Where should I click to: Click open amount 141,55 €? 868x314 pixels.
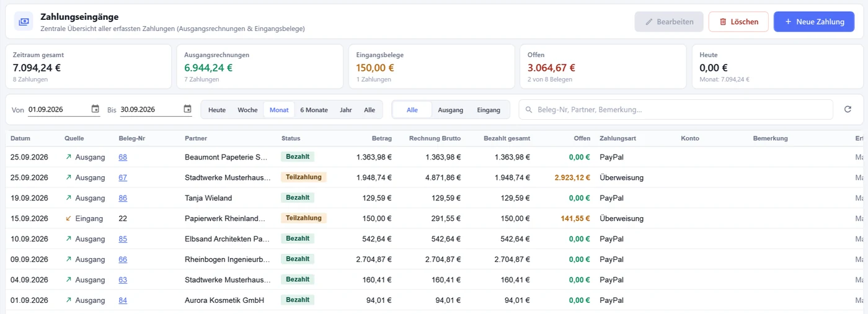pos(575,218)
